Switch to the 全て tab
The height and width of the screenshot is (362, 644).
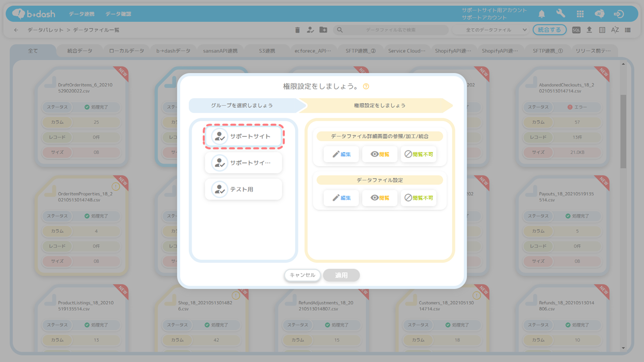point(33,51)
